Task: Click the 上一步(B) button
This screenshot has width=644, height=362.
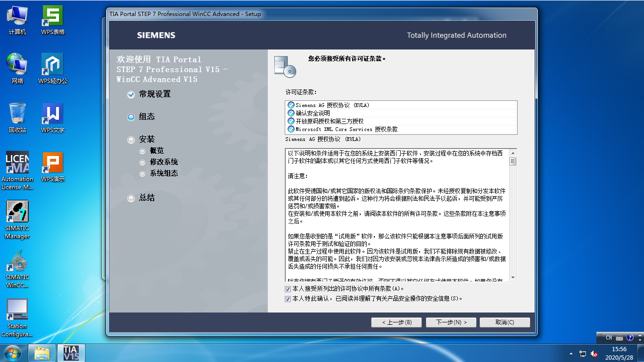Action: point(396,322)
